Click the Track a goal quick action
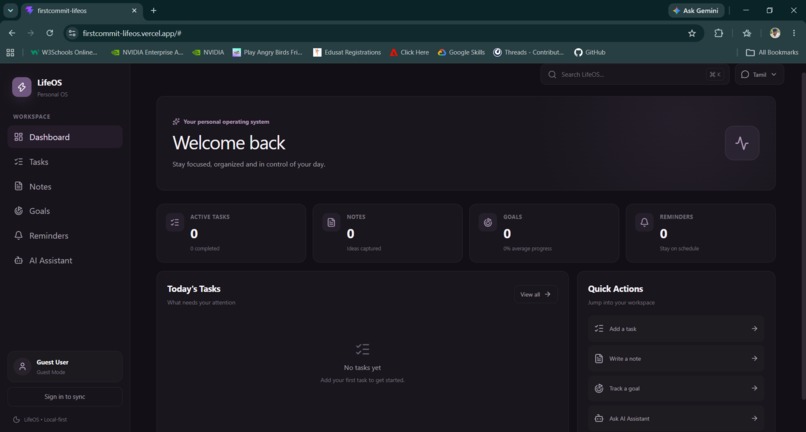This screenshot has height=432, width=806. [676, 388]
